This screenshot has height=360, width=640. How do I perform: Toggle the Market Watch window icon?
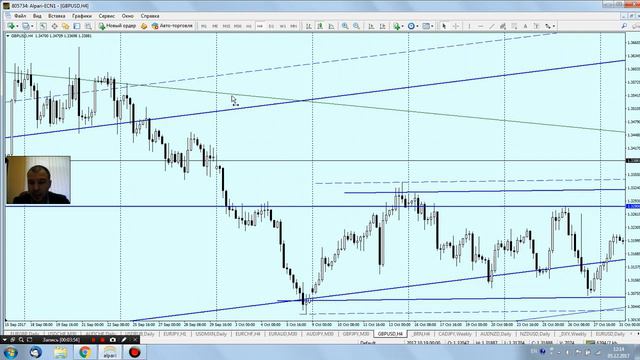click(x=42, y=26)
